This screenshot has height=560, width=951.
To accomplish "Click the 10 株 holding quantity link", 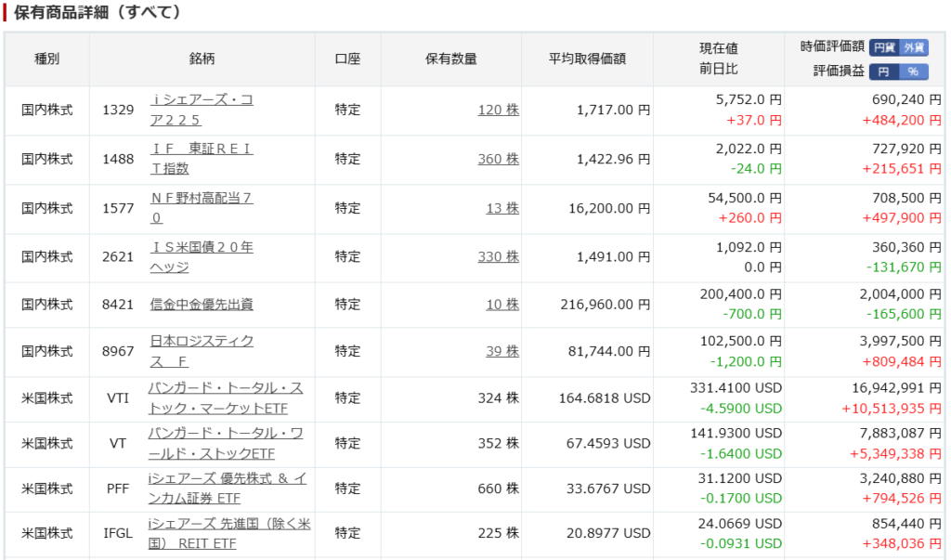I will [x=502, y=305].
